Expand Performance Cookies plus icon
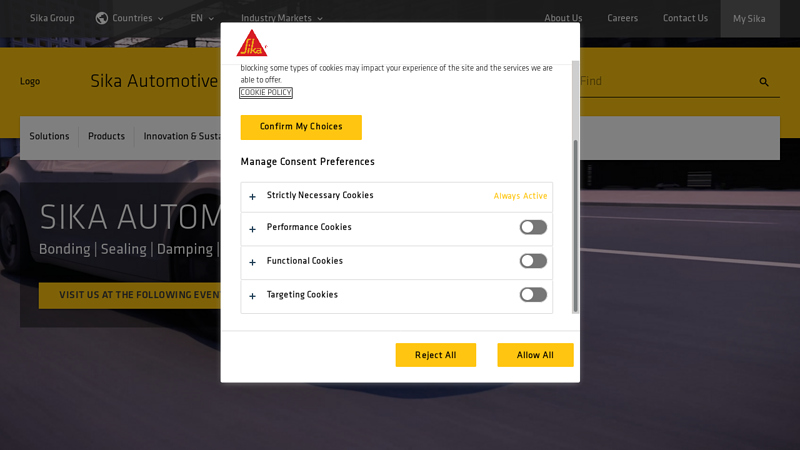The width and height of the screenshot is (800, 450). click(x=253, y=229)
